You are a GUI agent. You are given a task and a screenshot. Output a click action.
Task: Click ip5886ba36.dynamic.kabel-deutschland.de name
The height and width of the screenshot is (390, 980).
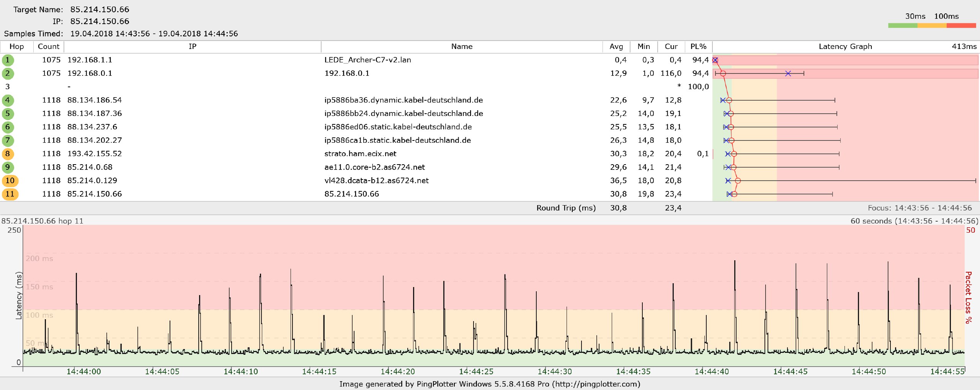tap(403, 100)
